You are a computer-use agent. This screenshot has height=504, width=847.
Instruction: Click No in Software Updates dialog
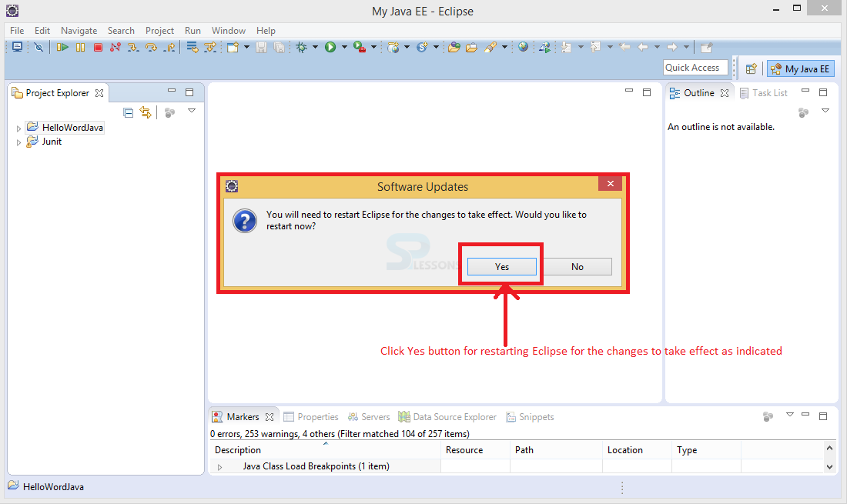[x=577, y=266]
